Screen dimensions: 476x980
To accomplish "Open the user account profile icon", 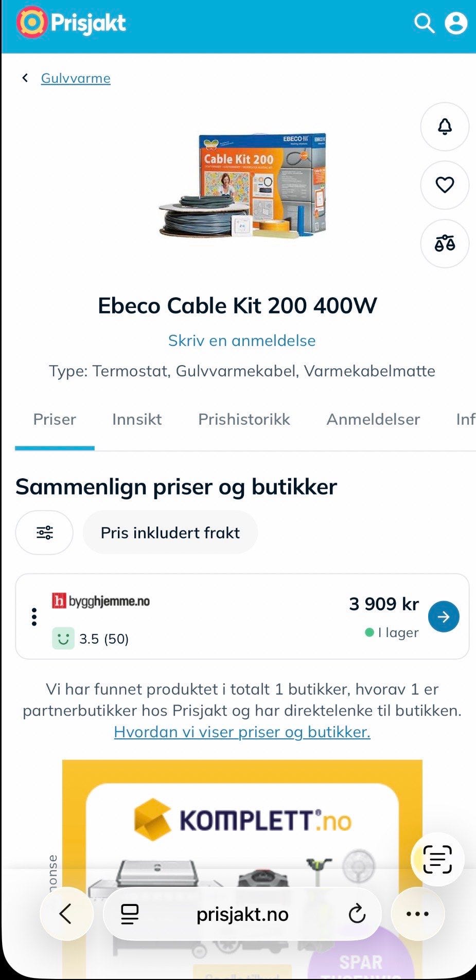I will coord(456,23).
